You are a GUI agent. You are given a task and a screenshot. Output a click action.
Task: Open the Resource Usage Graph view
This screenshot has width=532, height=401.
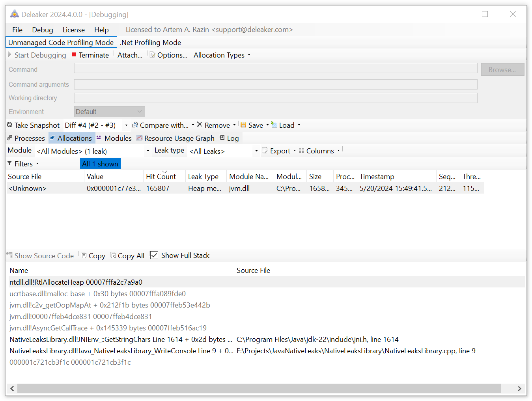(x=175, y=138)
